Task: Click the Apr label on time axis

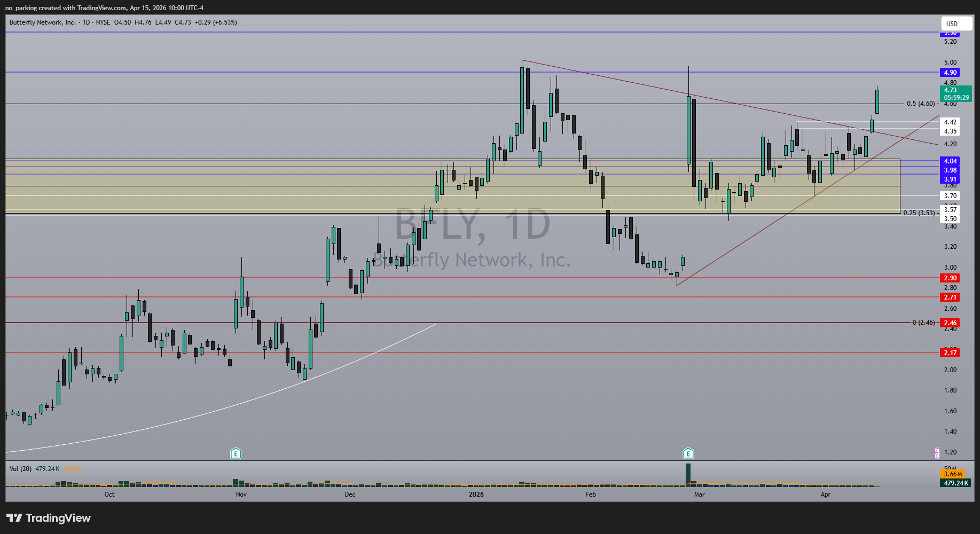Action: click(826, 494)
